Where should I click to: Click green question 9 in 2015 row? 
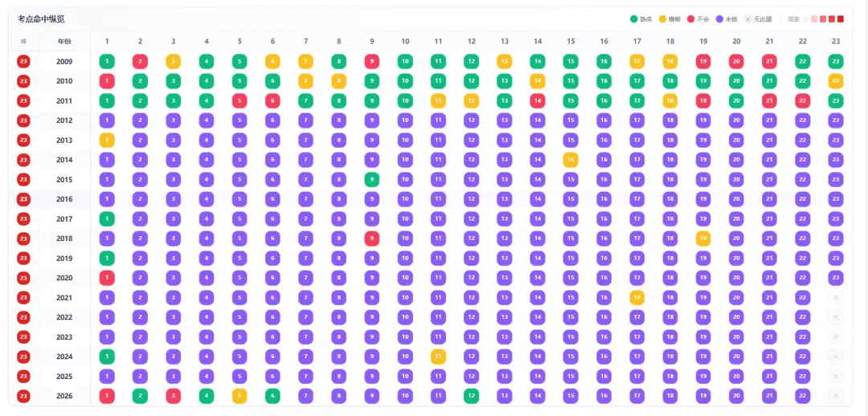coord(372,180)
